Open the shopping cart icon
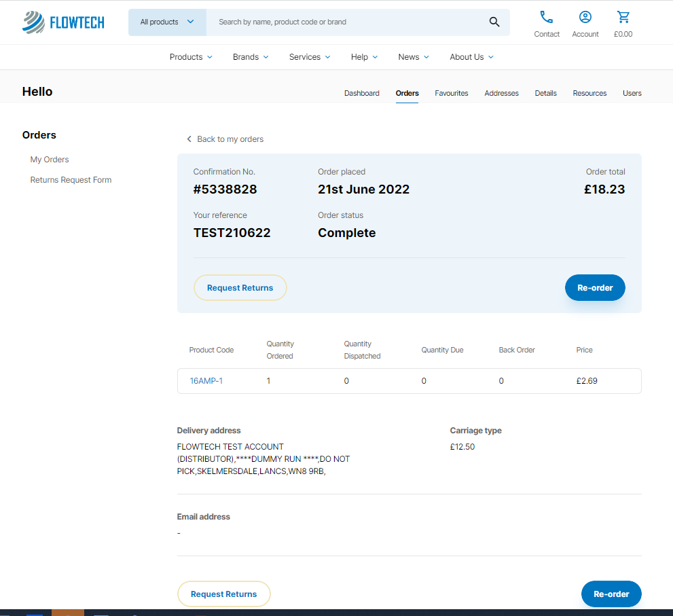The height and width of the screenshot is (616, 673). 623,17
